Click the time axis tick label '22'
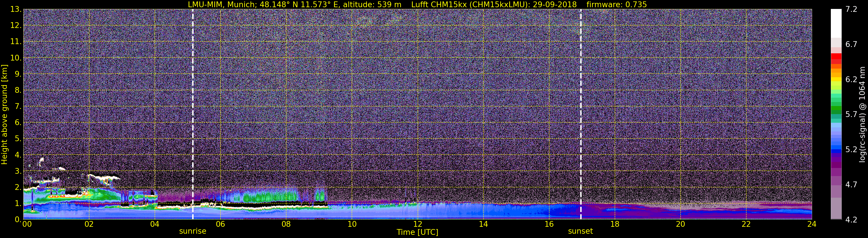This screenshot has width=868, height=238. pyautogui.click(x=746, y=224)
